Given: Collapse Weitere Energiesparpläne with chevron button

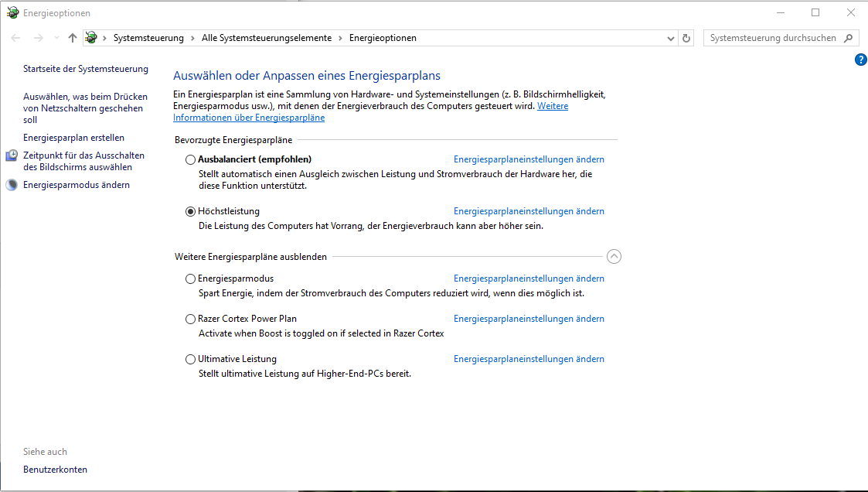Looking at the screenshot, I should pyautogui.click(x=614, y=257).
